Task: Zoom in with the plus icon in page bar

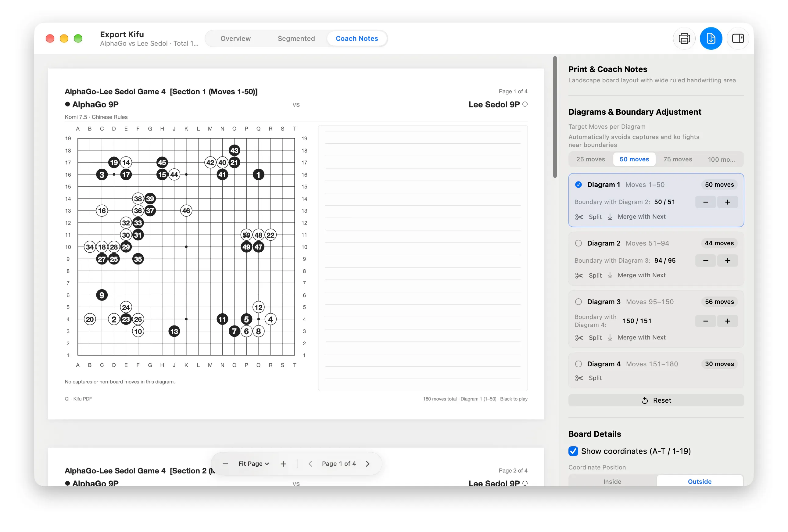Action: [284, 464]
